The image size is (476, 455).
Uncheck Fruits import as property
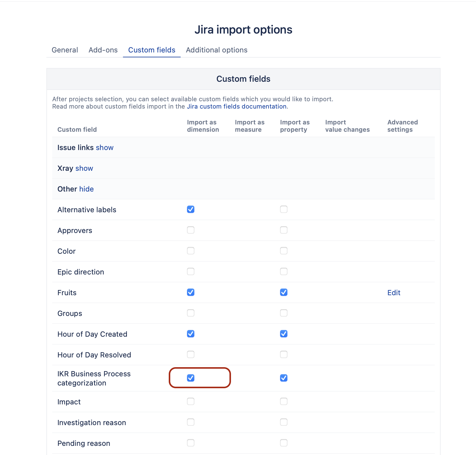(284, 292)
